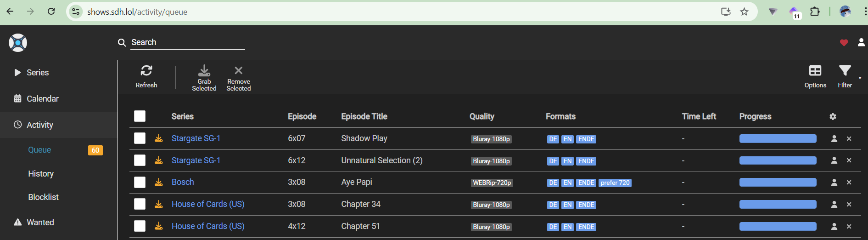Click the 'prefer 720' format tag
This screenshot has width=868, height=240.
(x=615, y=183)
